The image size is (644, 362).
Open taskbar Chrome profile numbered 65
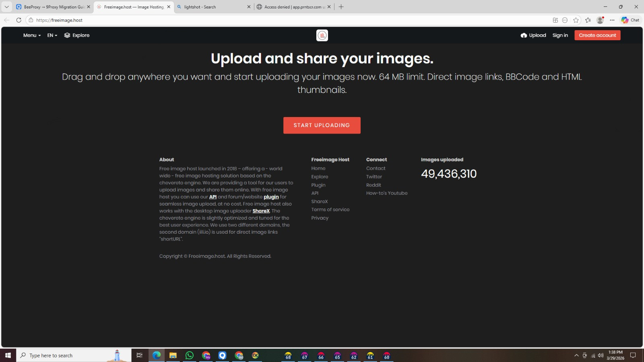(x=338, y=356)
